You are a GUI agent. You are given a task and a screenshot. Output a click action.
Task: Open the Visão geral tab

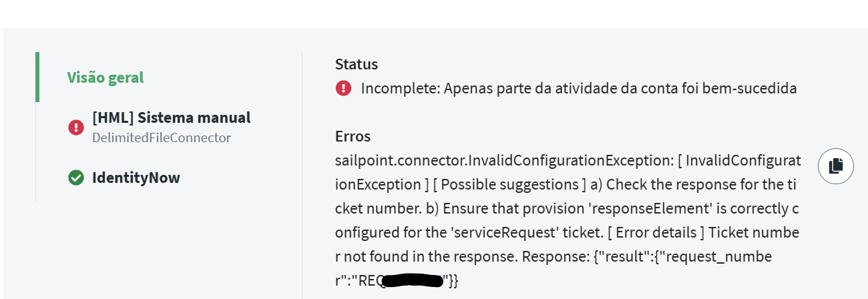pyautogui.click(x=105, y=77)
